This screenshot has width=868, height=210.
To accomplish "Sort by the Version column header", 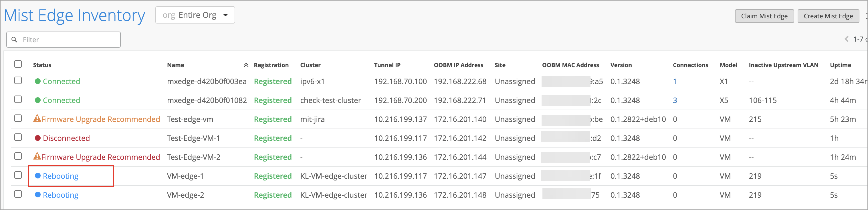I will 621,65.
